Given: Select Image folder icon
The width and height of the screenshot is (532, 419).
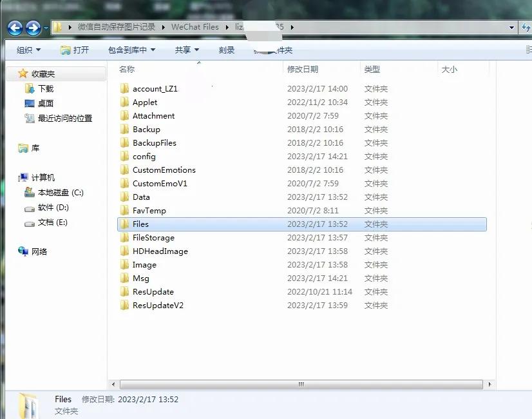Looking at the screenshot, I should (124, 264).
